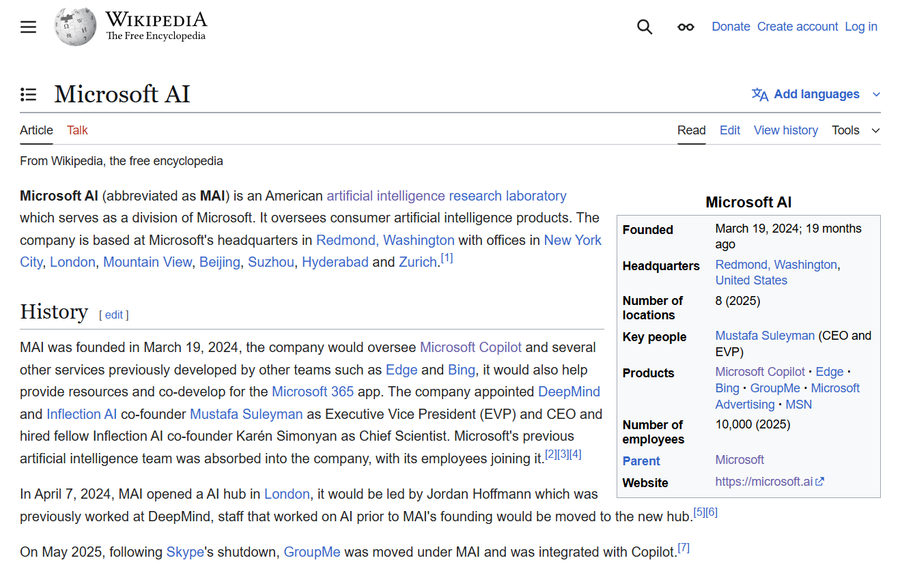Click Add languages button
Viewport: 900px width, 569px height.
pyautogui.click(x=816, y=94)
